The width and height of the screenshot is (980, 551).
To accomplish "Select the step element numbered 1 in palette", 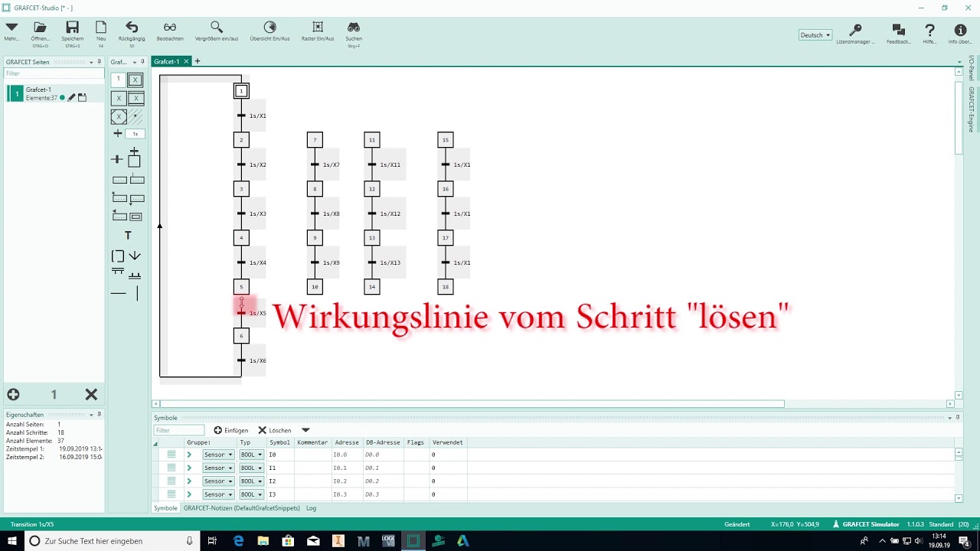I will (x=118, y=80).
